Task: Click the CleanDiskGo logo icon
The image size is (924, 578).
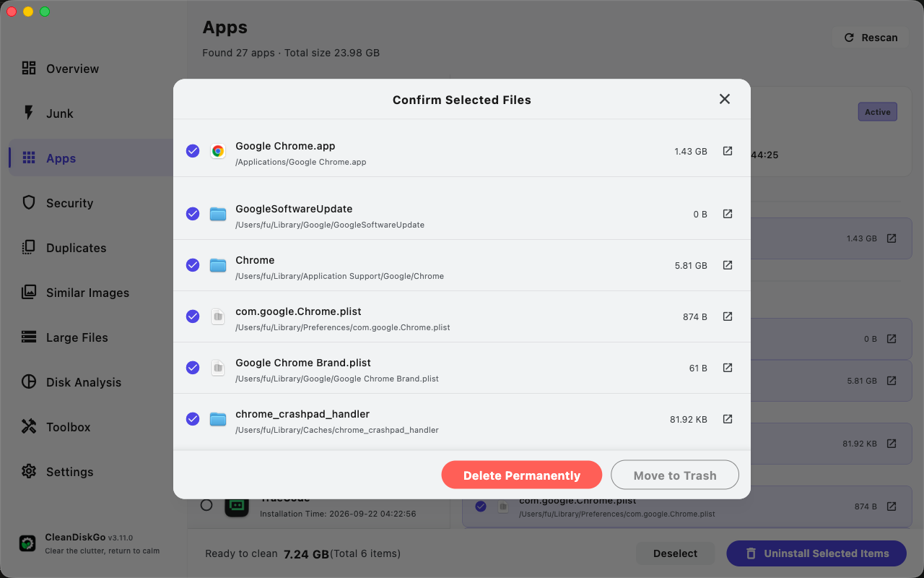Action: (x=27, y=543)
